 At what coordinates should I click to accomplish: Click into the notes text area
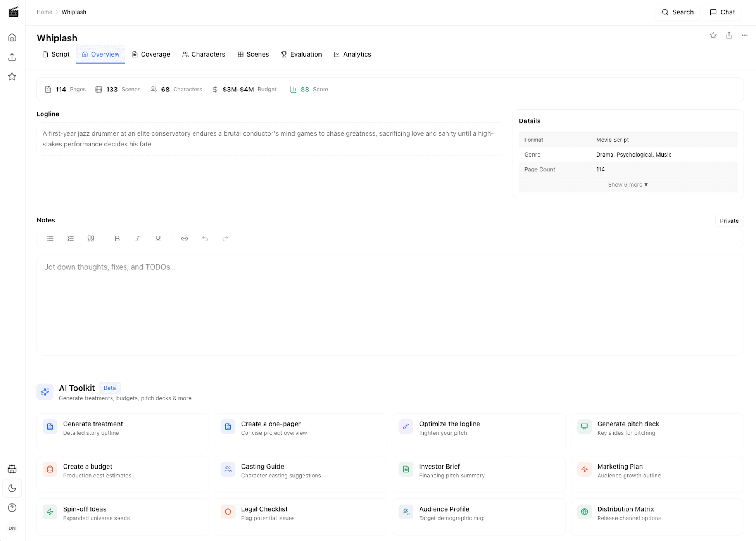click(390, 305)
